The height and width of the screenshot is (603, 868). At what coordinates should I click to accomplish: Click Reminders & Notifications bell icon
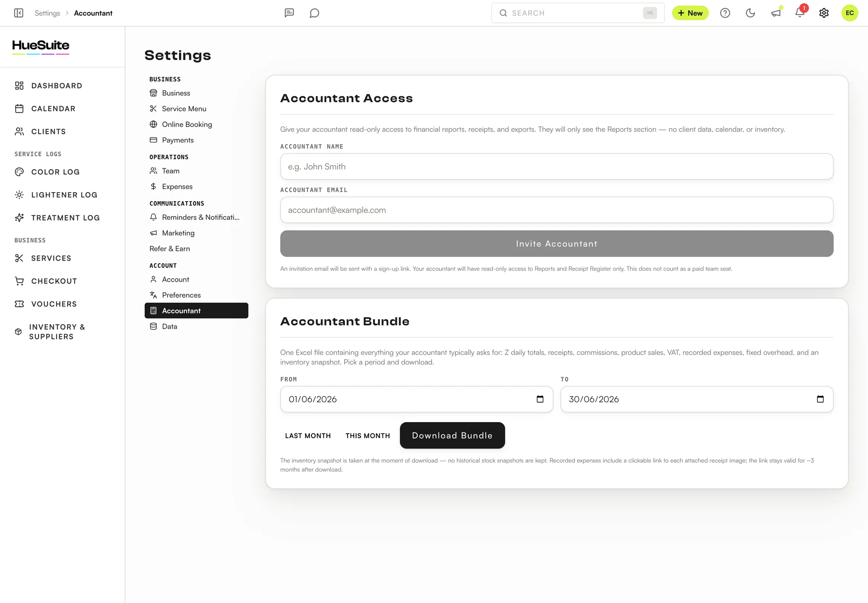[x=153, y=217]
